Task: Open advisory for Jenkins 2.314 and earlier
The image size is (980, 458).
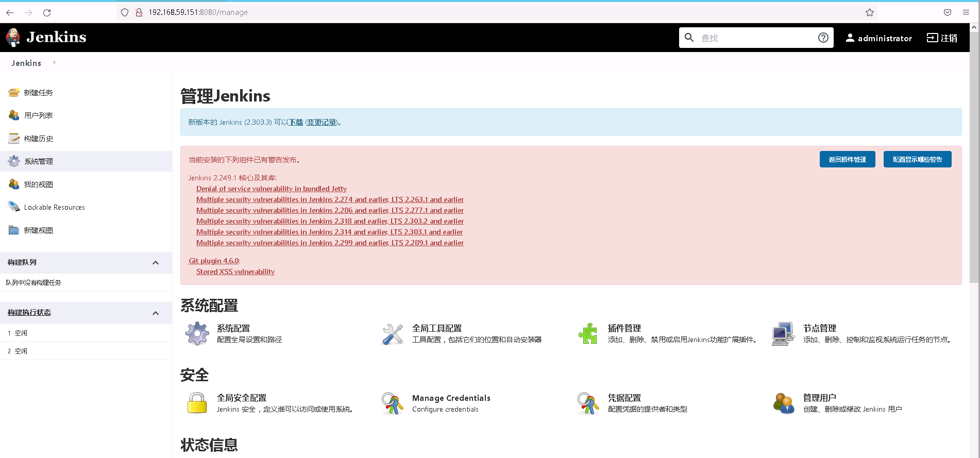Action: click(329, 232)
